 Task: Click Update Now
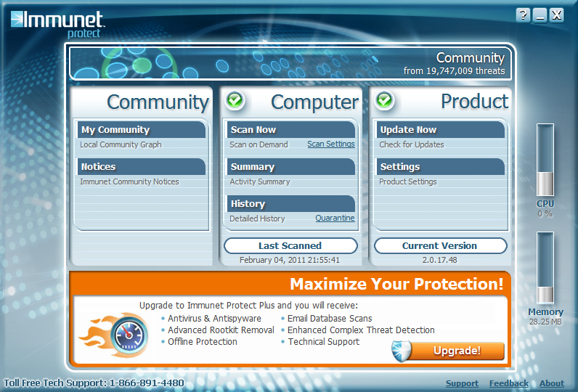(x=441, y=130)
